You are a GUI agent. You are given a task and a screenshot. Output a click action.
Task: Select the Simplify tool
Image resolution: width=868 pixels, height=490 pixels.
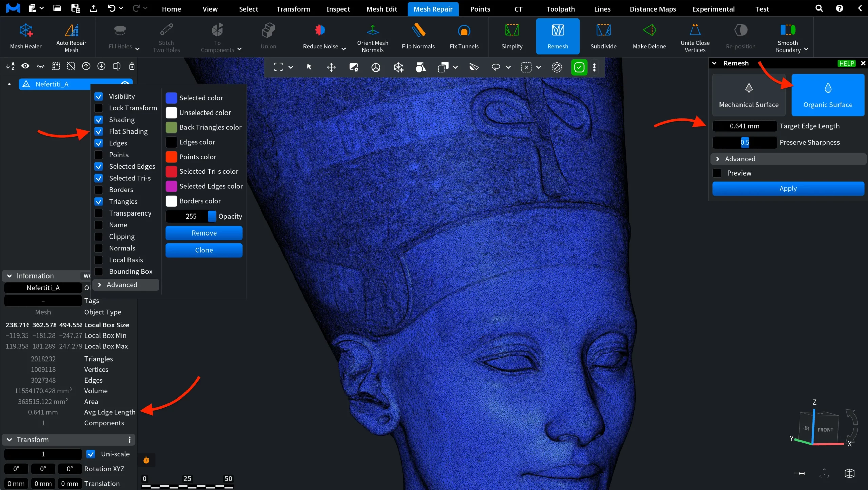coord(512,37)
